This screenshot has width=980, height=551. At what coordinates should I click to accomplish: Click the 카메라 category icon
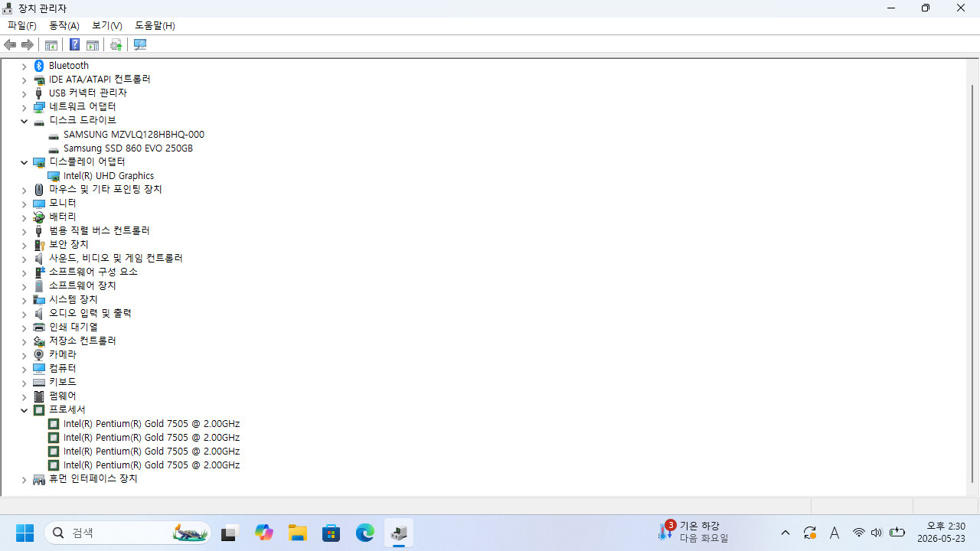coord(39,355)
